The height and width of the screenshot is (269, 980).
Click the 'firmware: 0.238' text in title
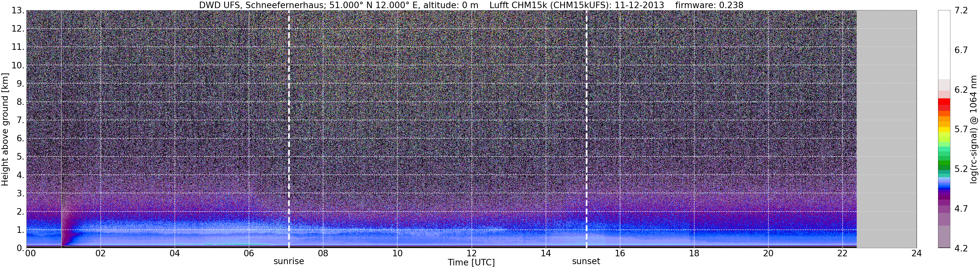tap(709, 5)
